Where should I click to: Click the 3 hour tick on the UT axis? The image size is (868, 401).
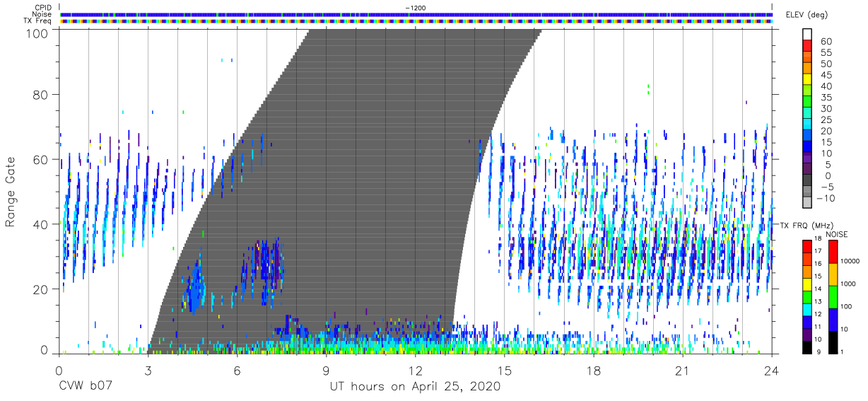(148, 371)
